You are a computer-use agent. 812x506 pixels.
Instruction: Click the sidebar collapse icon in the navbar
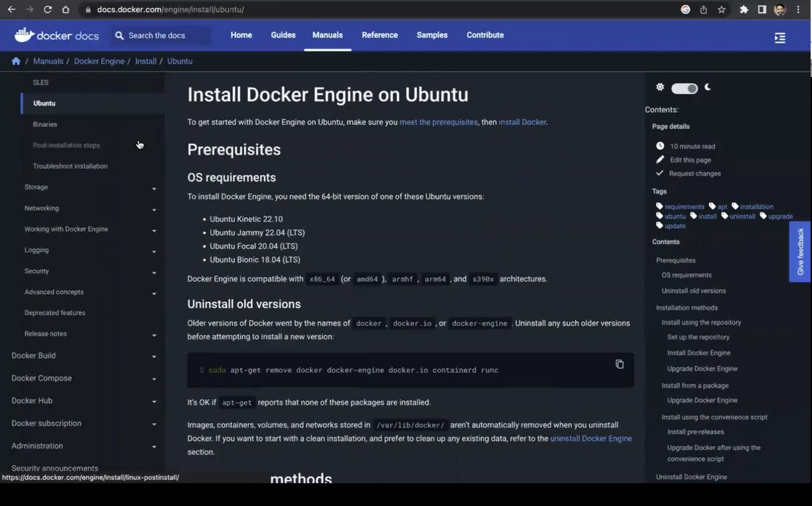[780, 39]
